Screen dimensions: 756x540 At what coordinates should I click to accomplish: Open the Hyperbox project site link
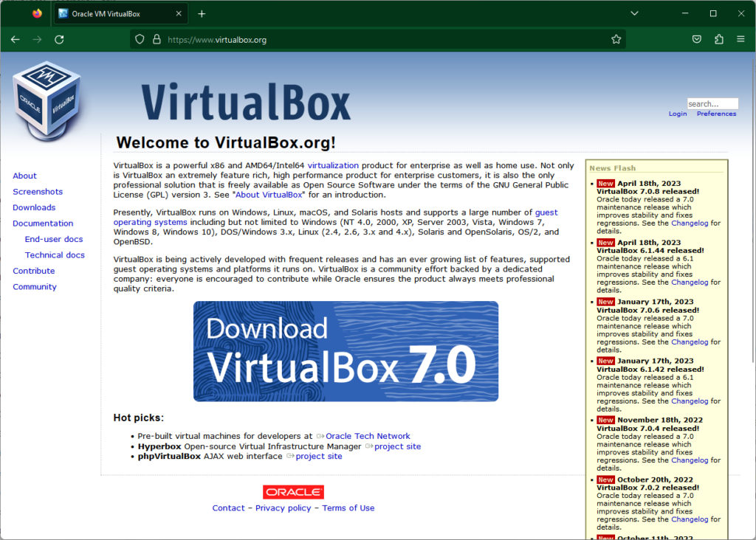397,446
